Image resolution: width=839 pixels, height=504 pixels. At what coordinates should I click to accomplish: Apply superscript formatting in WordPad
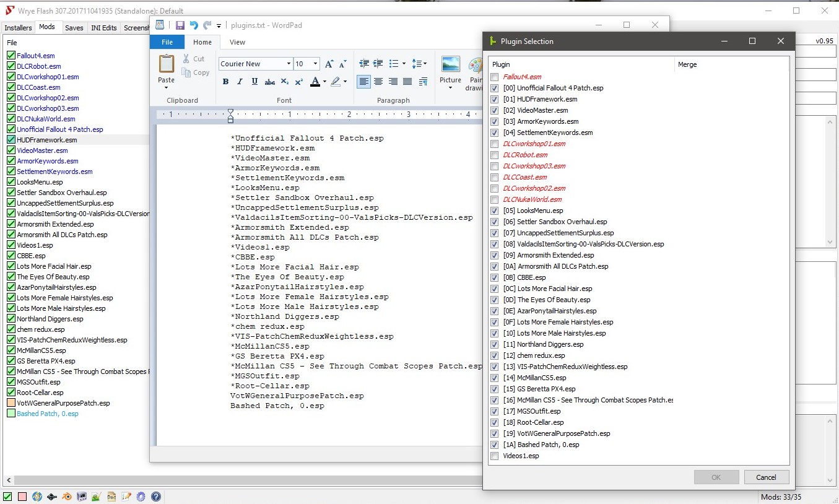pyautogui.click(x=298, y=82)
